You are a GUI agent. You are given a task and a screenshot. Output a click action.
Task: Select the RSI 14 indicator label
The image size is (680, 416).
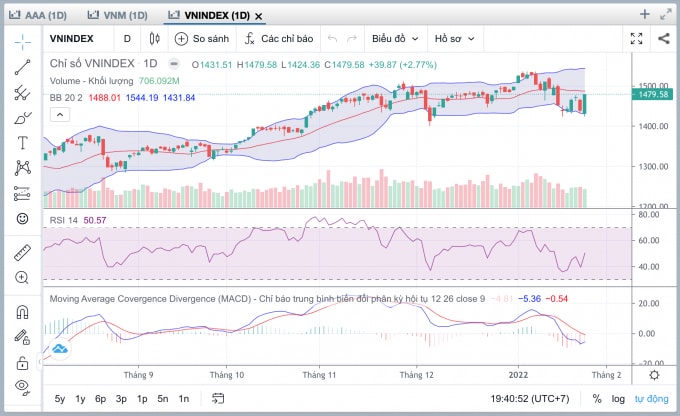(x=63, y=220)
